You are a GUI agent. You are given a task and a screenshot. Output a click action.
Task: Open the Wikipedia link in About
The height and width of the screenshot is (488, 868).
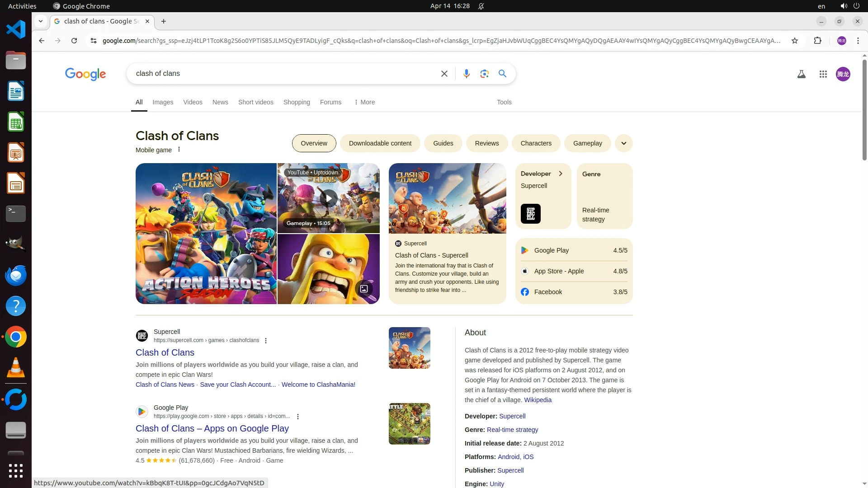[538, 400]
